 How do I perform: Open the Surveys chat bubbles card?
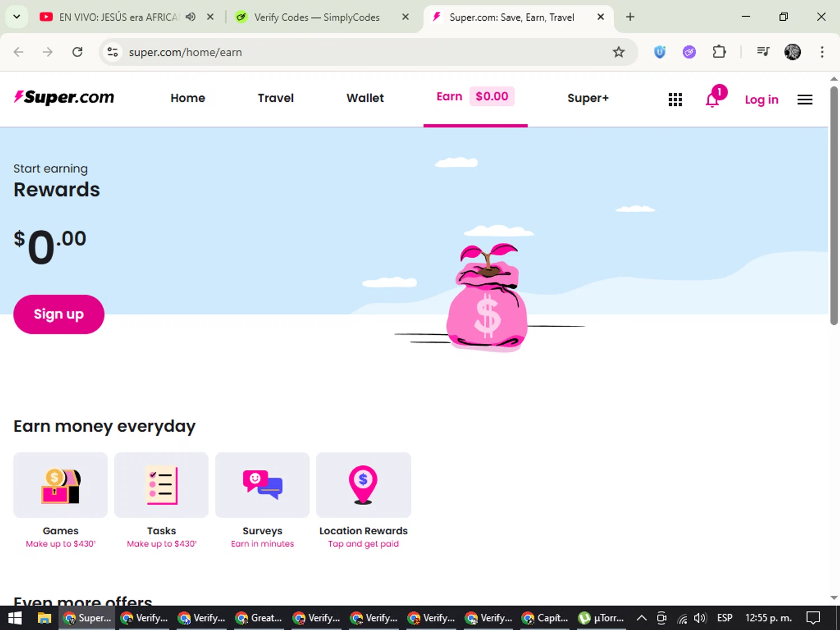[x=262, y=485]
